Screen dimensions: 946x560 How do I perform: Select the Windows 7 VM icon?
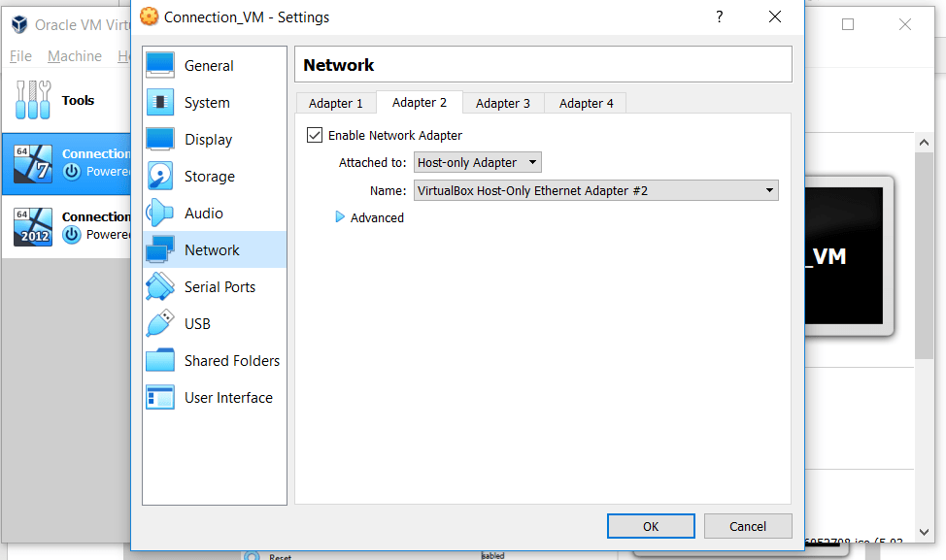coord(33,163)
